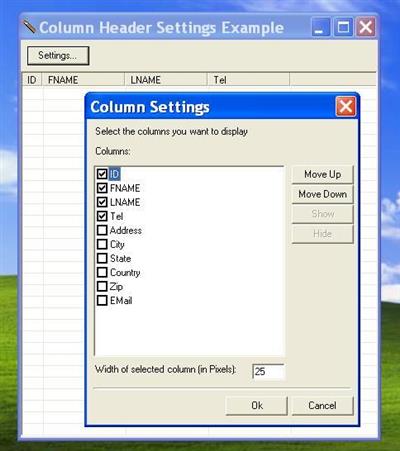
Task: Enable the Country column checkbox
Action: [x=102, y=272]
